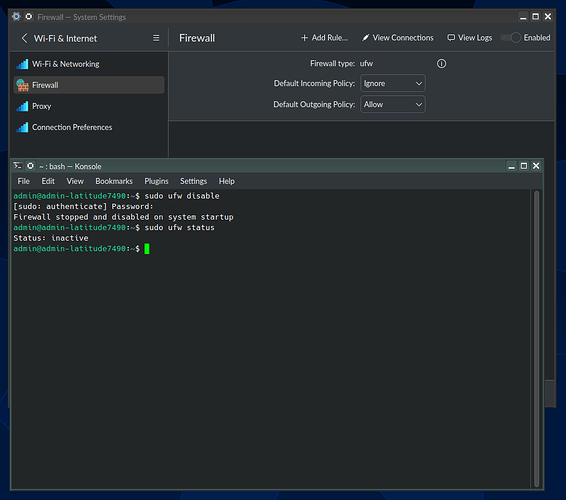566x500 pixels.
Task: Select Connection Preferences in the sidebar
Action: pyautogui.click(x=89, y=127)
